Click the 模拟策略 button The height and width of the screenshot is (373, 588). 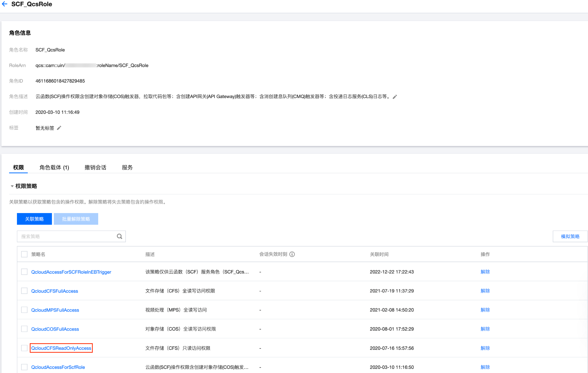[570, 236]
